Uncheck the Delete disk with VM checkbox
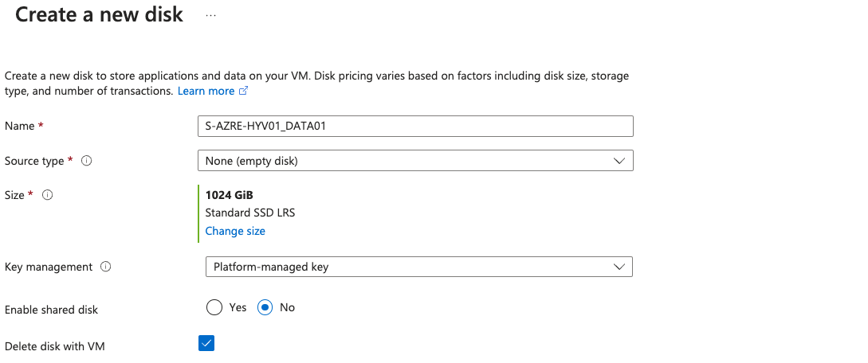 (206, 343)
